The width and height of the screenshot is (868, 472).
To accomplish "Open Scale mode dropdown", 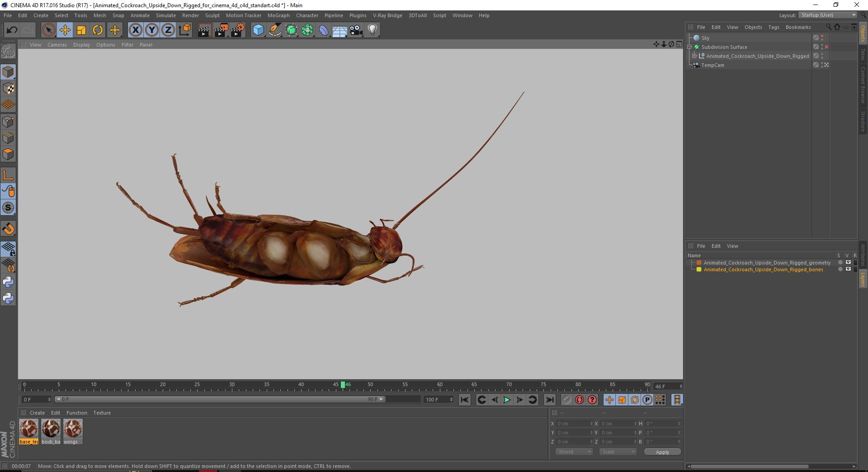I will click(618, 452).
